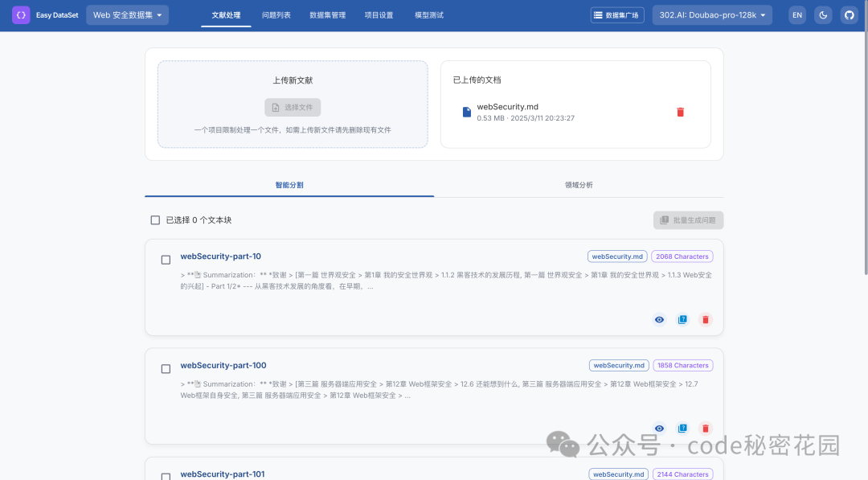The height and width of the screenshot is (480, 868).
Task: Select the webSecurity-part-101 checkbox
Action: point(166,476)
